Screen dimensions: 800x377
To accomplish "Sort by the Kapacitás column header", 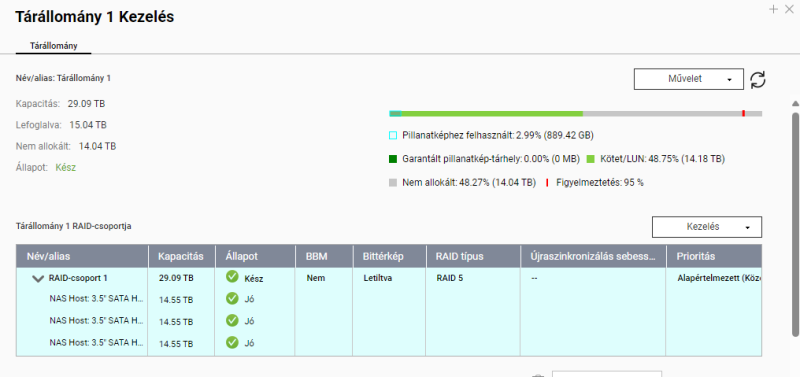I will pyautogui.click(x=182, y=257).
